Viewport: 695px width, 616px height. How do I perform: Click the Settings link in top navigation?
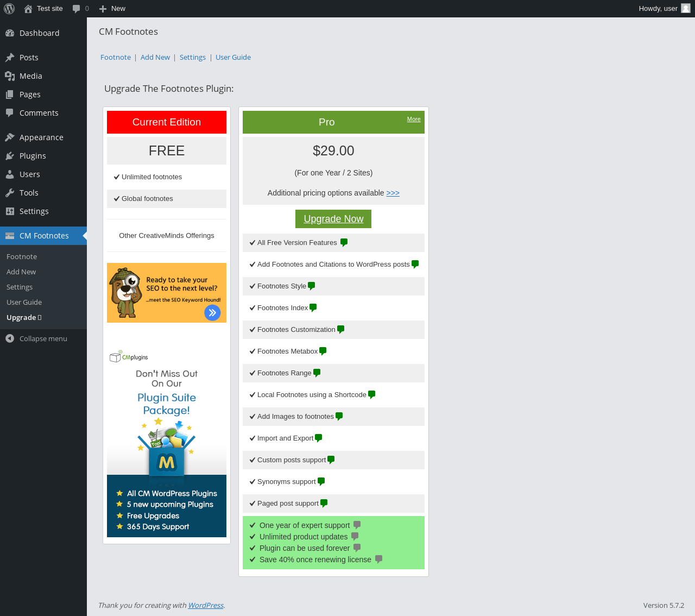coord(193,58)
